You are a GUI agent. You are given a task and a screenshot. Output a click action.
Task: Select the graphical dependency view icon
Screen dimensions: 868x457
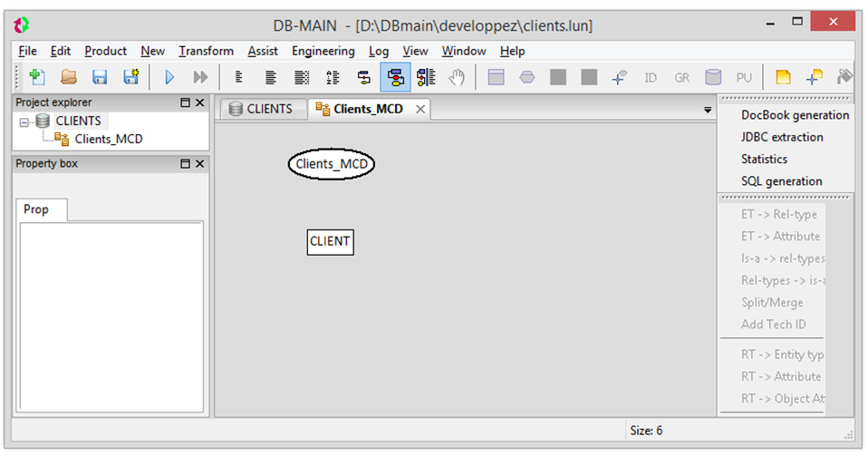coord(426,77)
